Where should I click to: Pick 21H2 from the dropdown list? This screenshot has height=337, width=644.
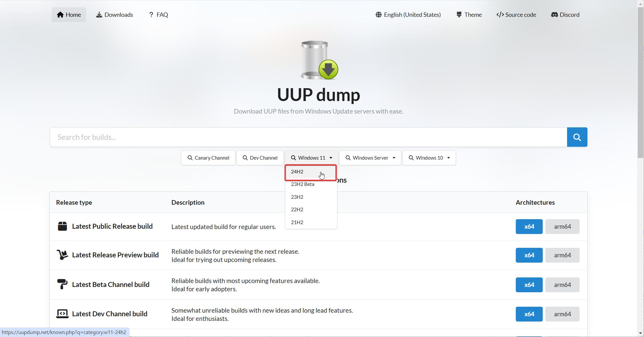[311, 222]
